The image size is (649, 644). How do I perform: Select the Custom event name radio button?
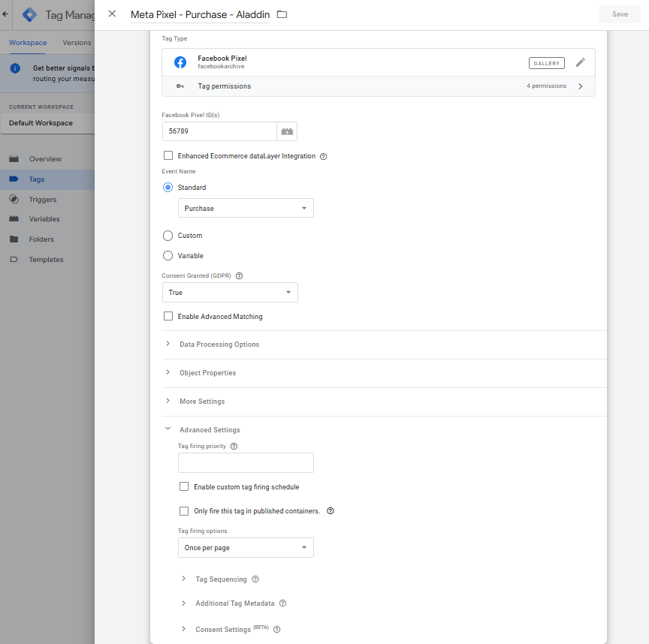168,236
